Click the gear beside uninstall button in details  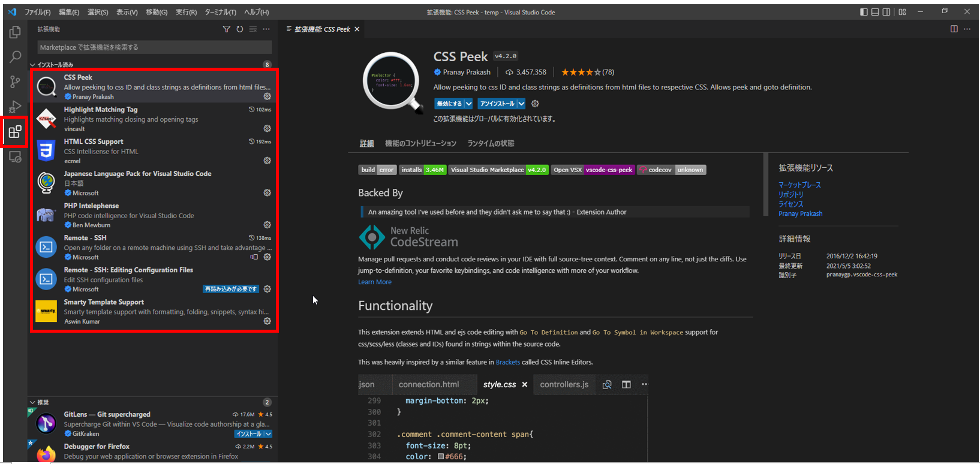535,104
